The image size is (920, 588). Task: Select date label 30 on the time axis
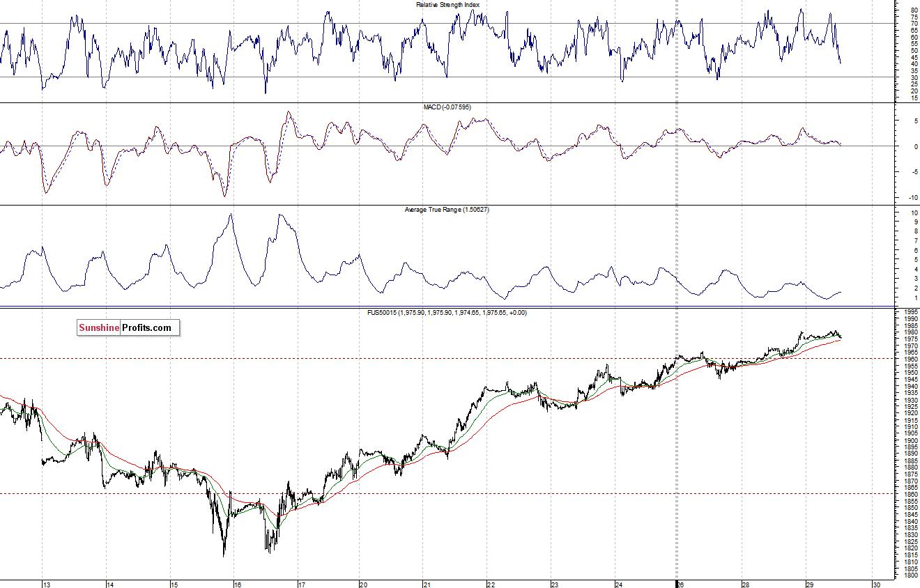pos(876,585)
